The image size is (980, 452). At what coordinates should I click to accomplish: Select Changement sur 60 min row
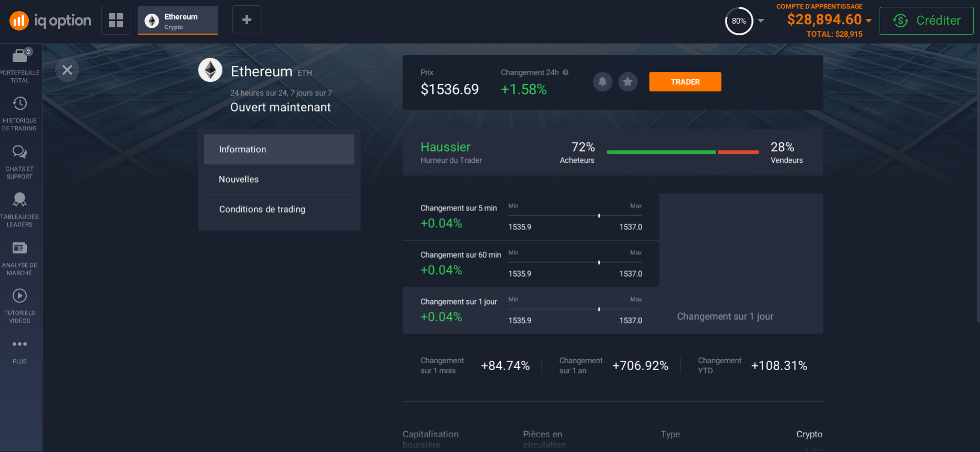click(531, 264)
